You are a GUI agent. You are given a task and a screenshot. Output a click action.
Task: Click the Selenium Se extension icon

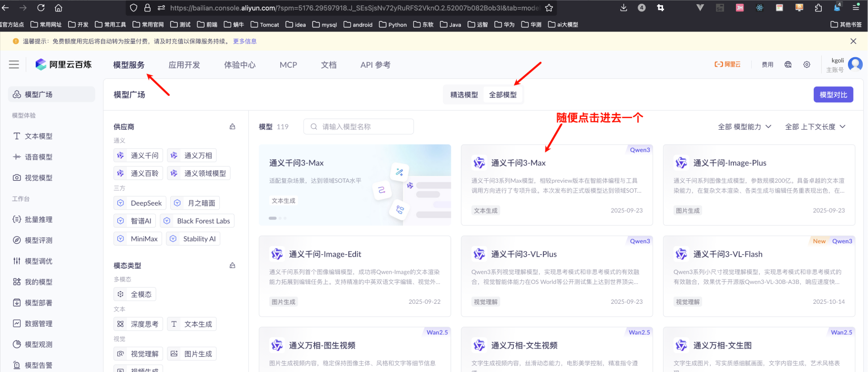(720, 8)
